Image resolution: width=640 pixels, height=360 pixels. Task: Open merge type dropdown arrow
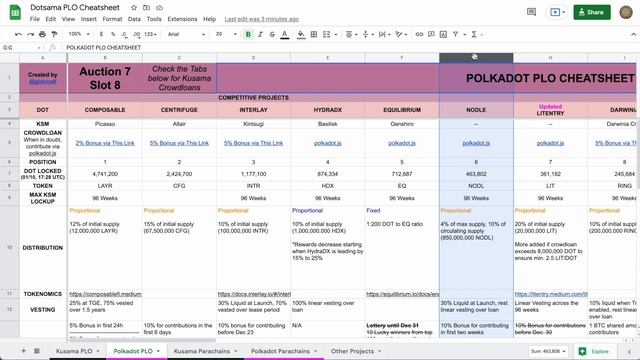(x=336, y=35)
